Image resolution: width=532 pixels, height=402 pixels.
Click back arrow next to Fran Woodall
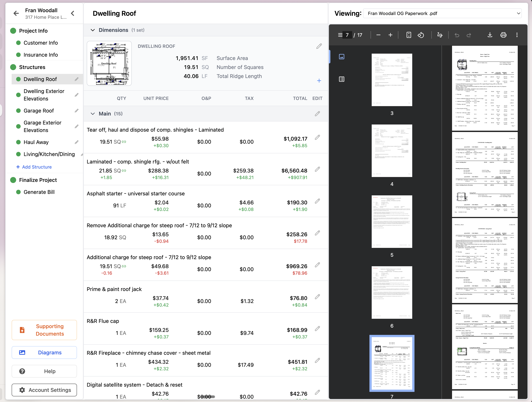16,13
